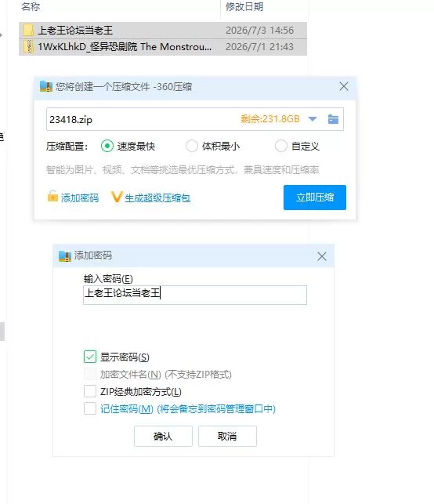Screen dimensions: 434x504
Task: Uncheck the 显示密码(S) checkbox
Action: (x=90, y=357)
